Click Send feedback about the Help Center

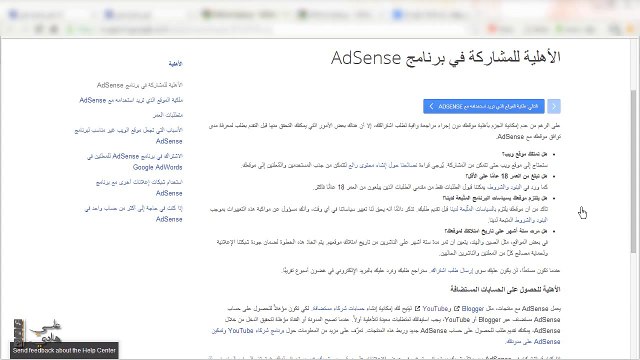coord(64,350)
